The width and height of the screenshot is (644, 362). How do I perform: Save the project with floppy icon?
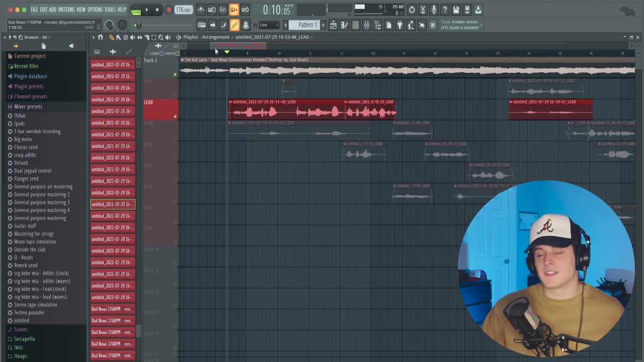click(x=456, y=10)
